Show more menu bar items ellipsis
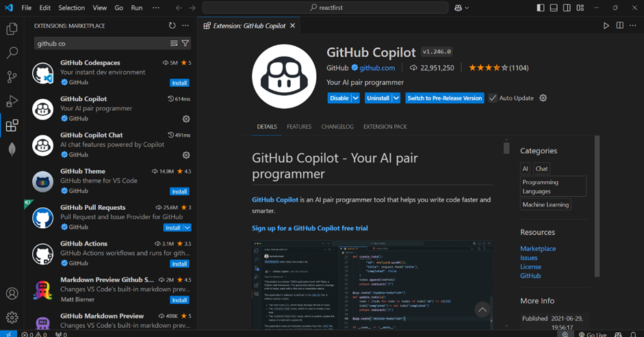The image size is (644, 337). click(156, 8)
